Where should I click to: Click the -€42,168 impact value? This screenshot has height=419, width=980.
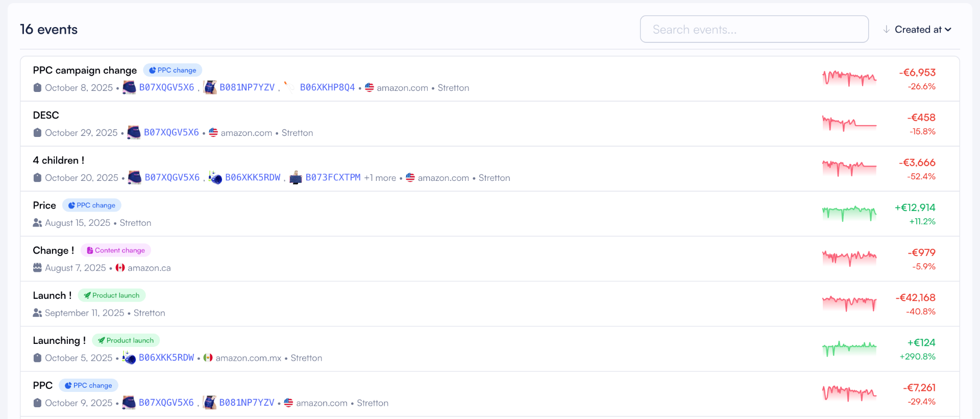tap(916, 297)
